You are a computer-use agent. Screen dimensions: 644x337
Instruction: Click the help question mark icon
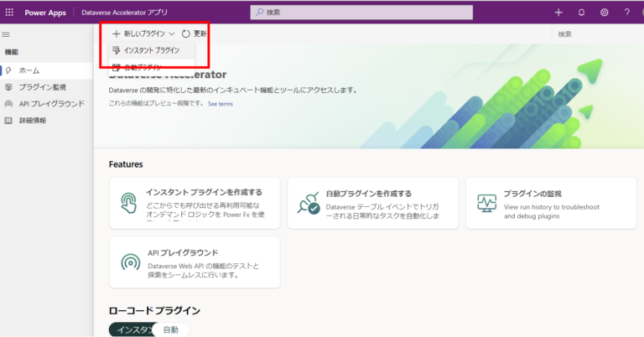click(627, 13)
